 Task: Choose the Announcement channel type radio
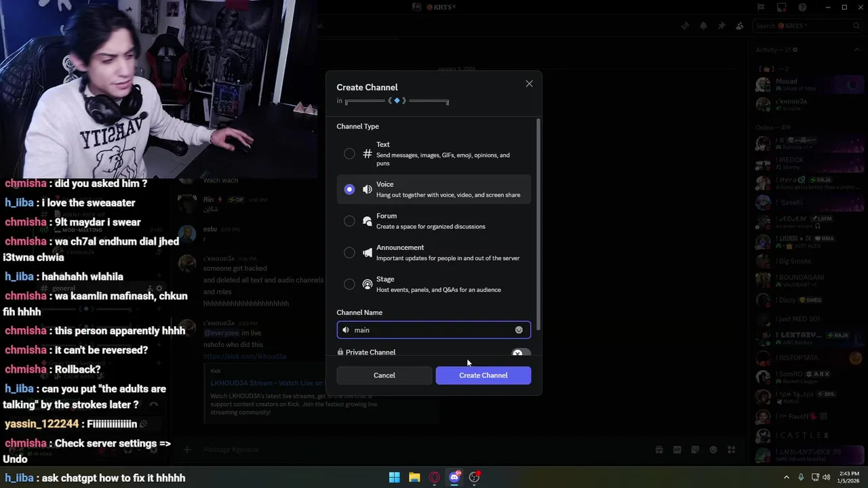pyautogui.click(x=349, y=253)
